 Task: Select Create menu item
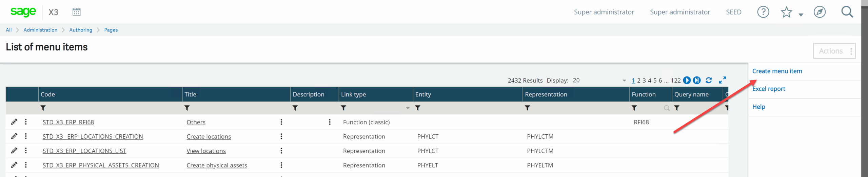[777, 71]
